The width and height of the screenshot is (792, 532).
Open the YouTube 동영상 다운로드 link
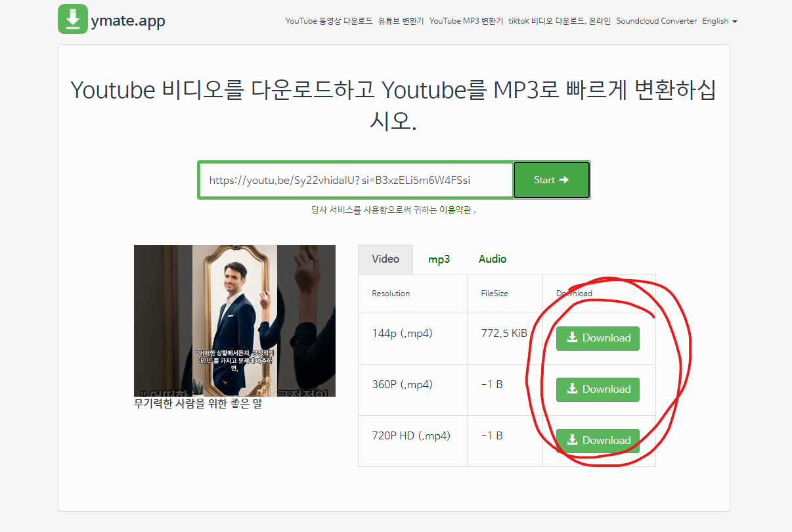329,21
